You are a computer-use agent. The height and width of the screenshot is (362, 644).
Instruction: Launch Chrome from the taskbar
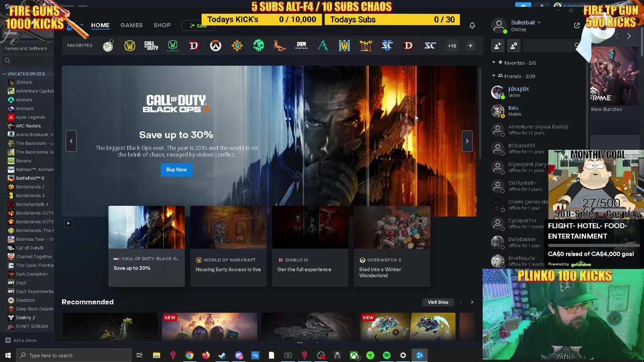tap(189, 355)
